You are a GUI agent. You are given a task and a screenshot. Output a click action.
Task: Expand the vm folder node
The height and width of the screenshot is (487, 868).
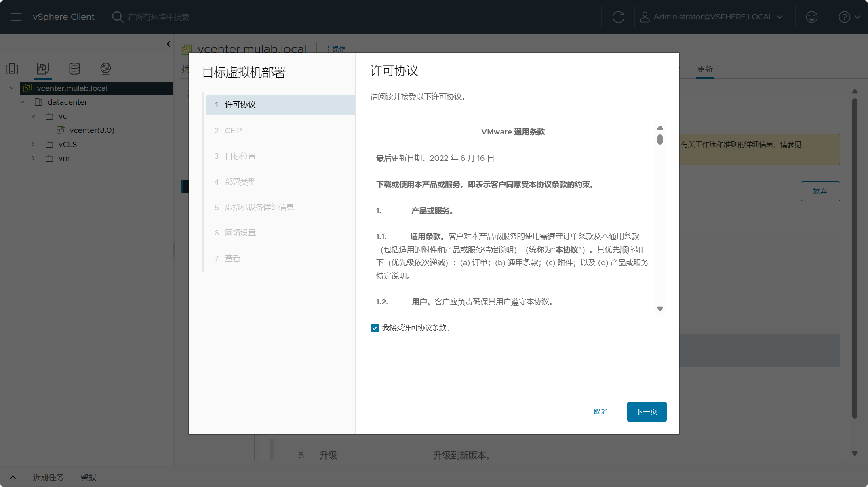34,158
